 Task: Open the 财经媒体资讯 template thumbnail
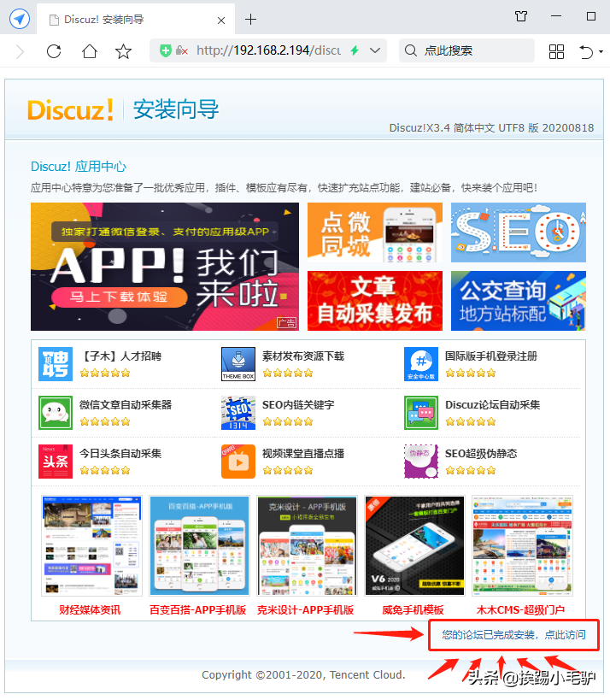click(x=91, y=545)
